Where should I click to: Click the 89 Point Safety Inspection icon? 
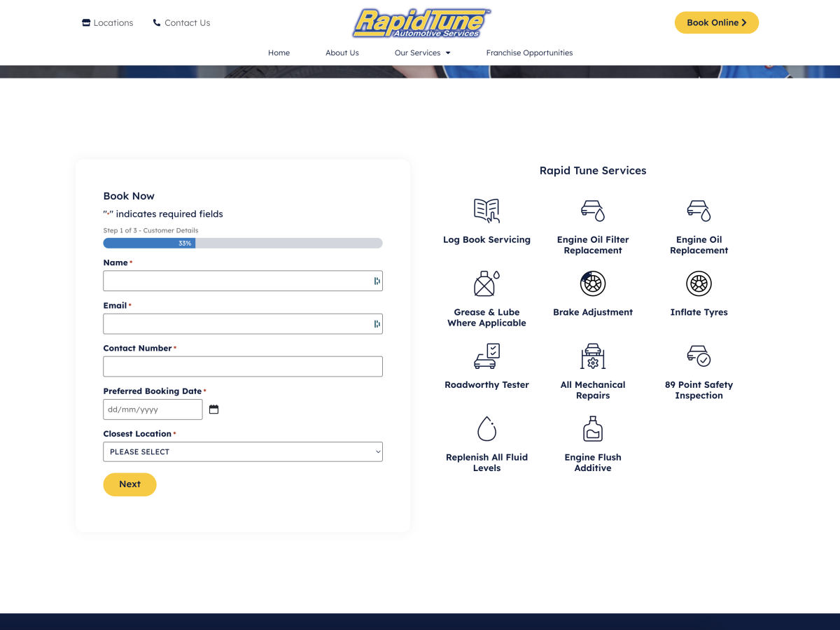pos(699,356)
